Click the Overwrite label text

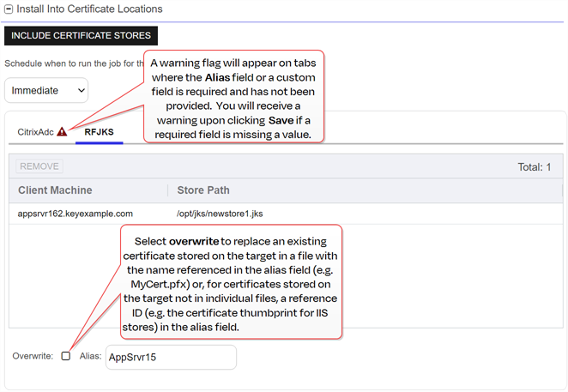[x=33, y=356]
